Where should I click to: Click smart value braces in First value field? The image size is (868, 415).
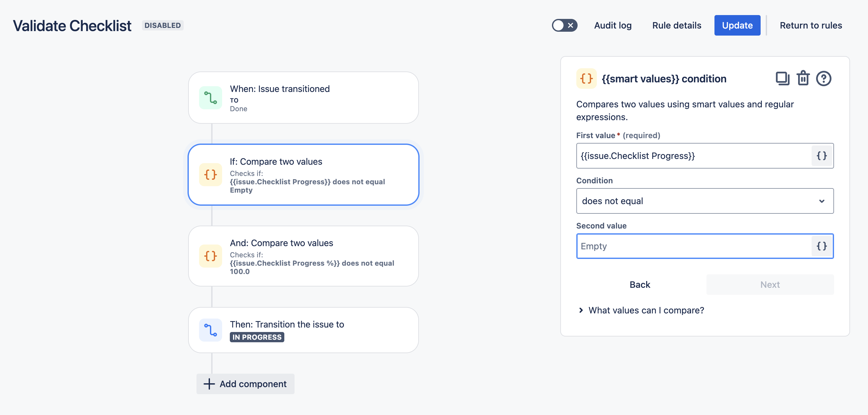click(x=822, y=156)
